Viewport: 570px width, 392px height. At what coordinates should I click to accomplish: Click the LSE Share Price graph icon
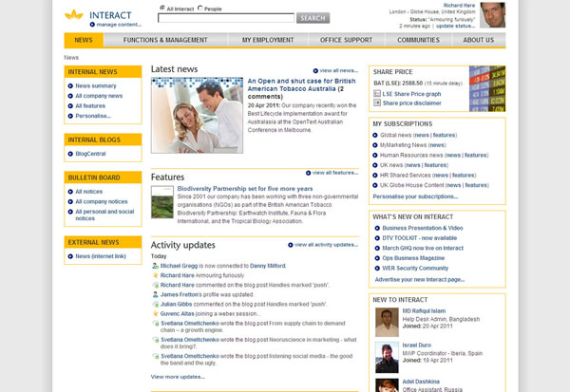point(377,94)
